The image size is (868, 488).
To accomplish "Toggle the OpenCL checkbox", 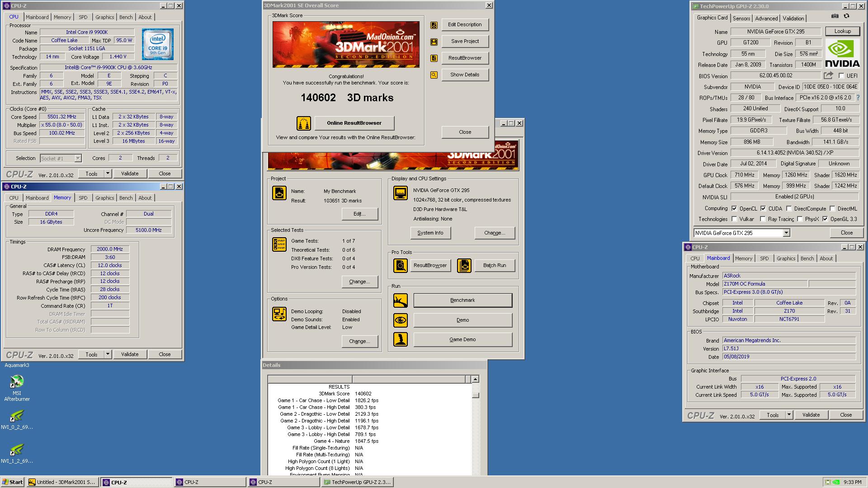I will click(x=734, y=209).
